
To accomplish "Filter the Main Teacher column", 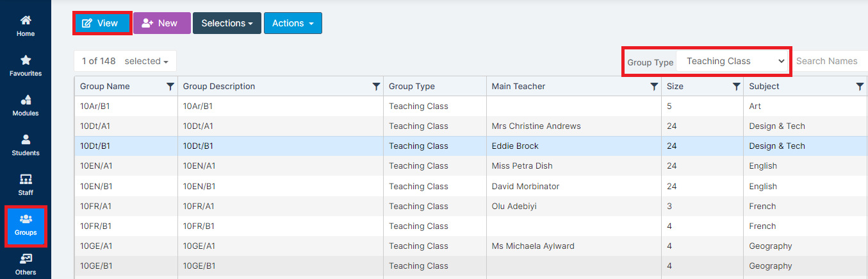I will pos(654,87).
